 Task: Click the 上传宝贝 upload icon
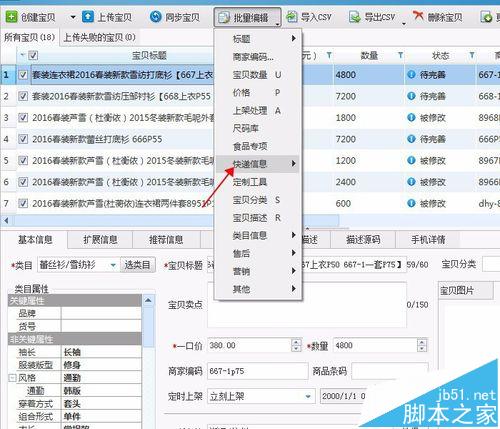pyautogui.click(x=88, y=17)
